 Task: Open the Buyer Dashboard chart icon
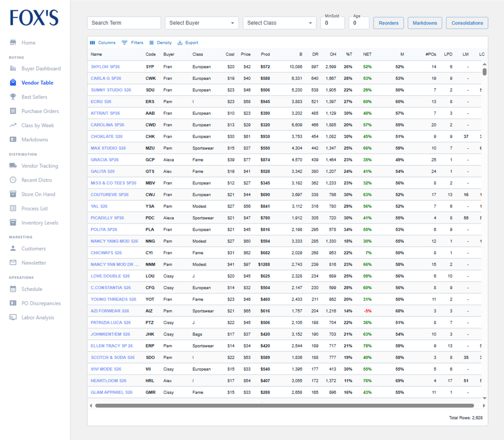click(x=13, y=68)
